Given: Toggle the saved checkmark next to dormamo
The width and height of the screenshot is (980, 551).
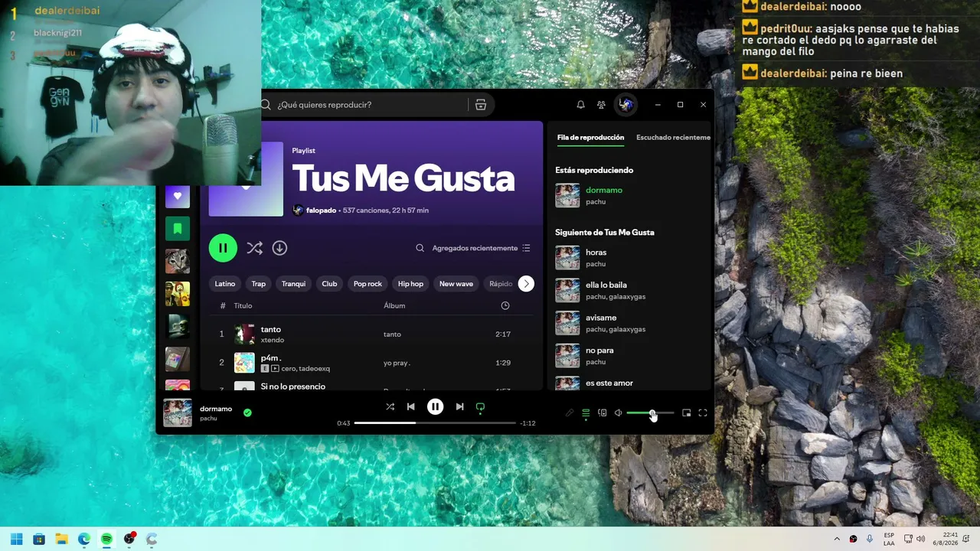Looking at the screenshot, I should (x=247, y=412).
